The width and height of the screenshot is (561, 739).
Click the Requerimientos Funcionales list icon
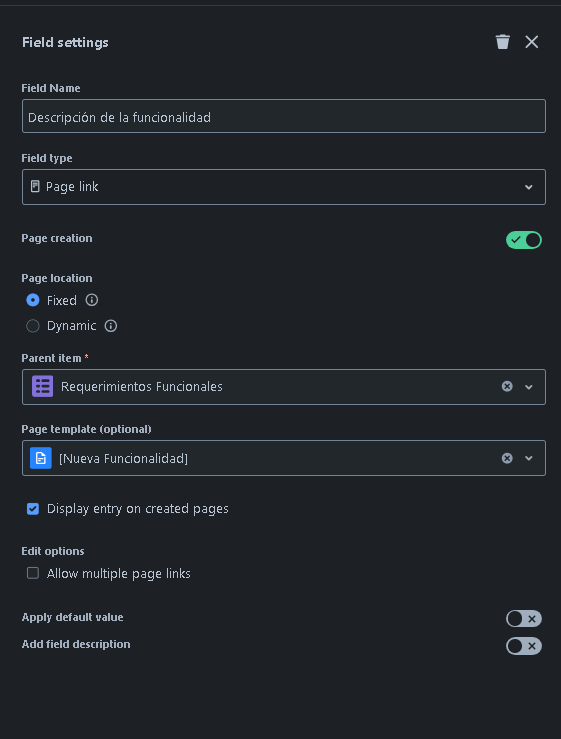point(42,386)
